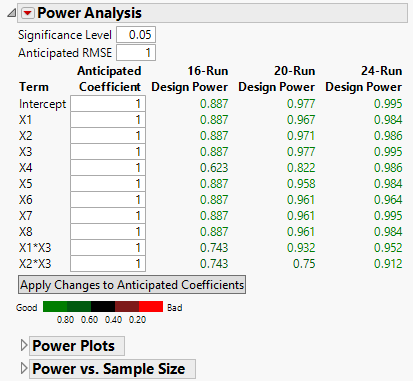Edit the X6 anticipated coefficient field

108,200
